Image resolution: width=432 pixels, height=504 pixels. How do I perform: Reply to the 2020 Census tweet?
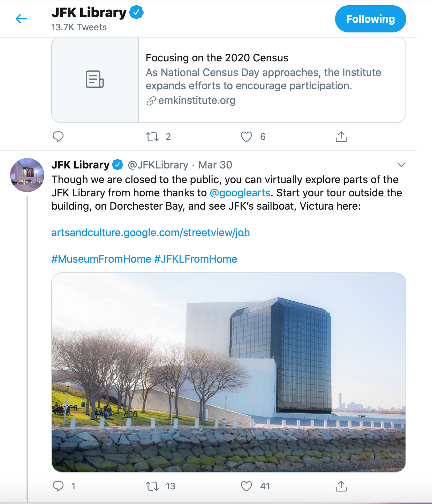pos(58,137)
